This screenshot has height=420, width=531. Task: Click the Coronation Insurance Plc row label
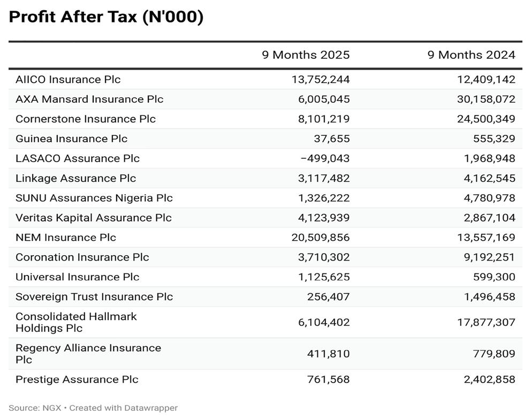pos(82,257)
